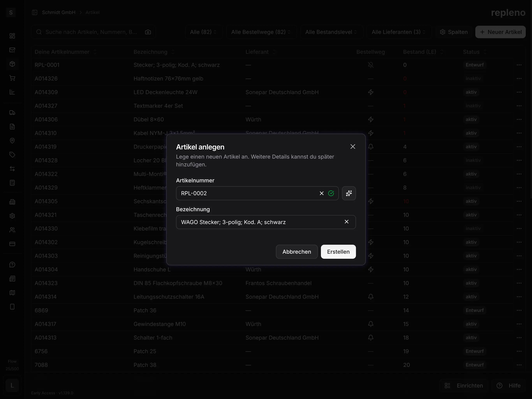
Task: Open the delivery truck icon in sidebar
Action: (12, 112)
